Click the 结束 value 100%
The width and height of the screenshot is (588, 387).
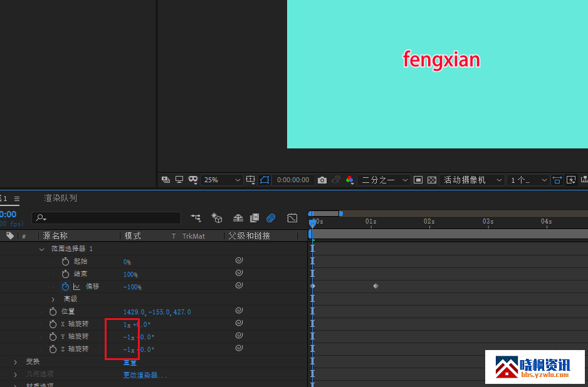click(130, 275)
